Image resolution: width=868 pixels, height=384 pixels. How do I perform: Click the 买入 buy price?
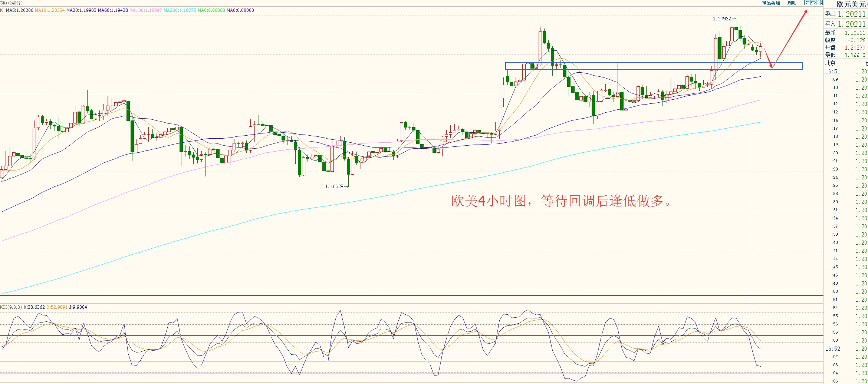click(851, 24)
